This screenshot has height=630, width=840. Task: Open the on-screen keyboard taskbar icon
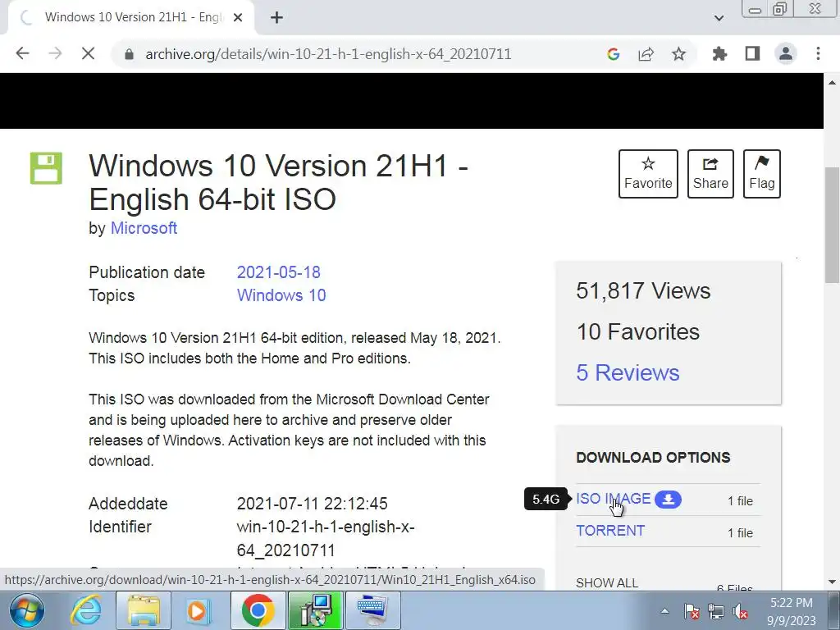coord(373,610)
